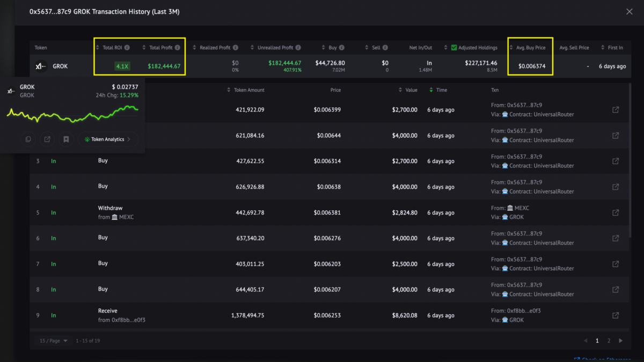
Task: Click the info icon next to Realized Profit
Action: [x=236, y=48]
